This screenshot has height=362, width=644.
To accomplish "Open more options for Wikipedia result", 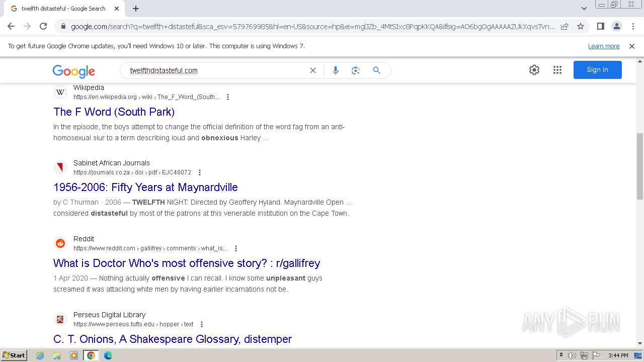I will click(228, 97).
